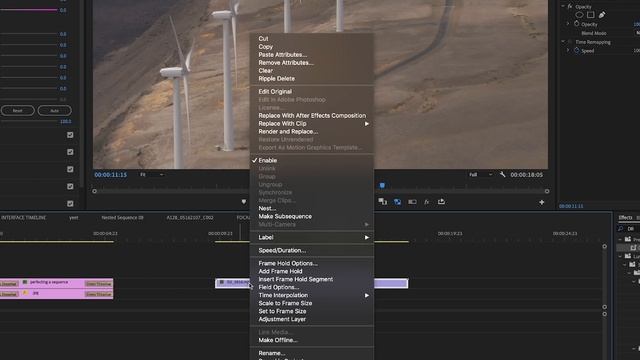Expand the Time Interpolation submenu
The width and height of the screenshot is (640, 360).
tap(311, 295)
